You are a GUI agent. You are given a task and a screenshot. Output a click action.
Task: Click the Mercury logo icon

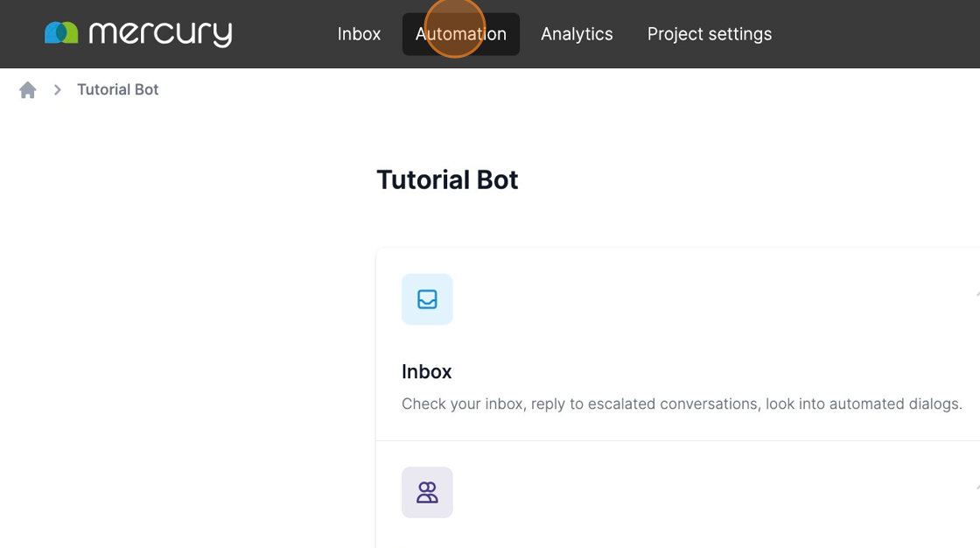point(61,33)
